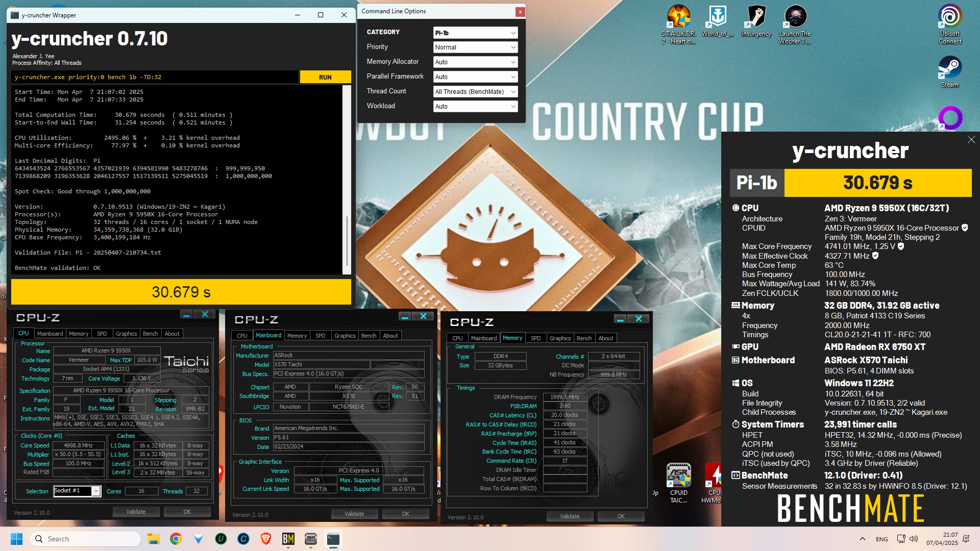Click OK in the CPU-Z Mainboard window
The width and height of the screenshot is (980, 551).
click(x=406, y=514)
